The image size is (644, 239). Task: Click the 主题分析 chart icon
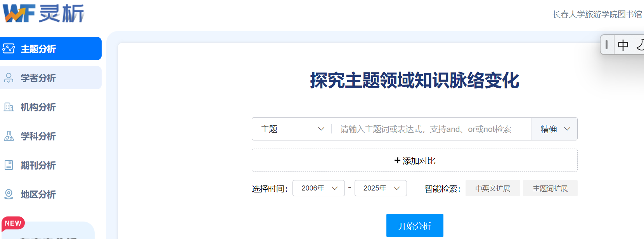(9, 48)
